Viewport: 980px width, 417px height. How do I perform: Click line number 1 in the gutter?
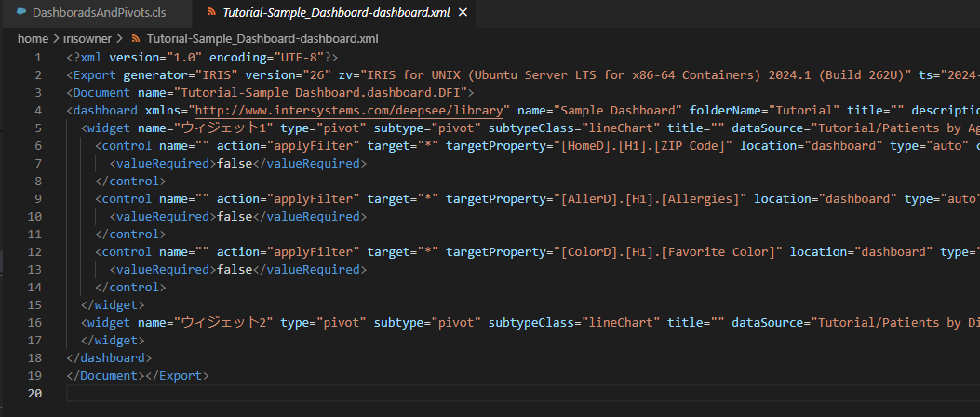(x=38, y=57)
